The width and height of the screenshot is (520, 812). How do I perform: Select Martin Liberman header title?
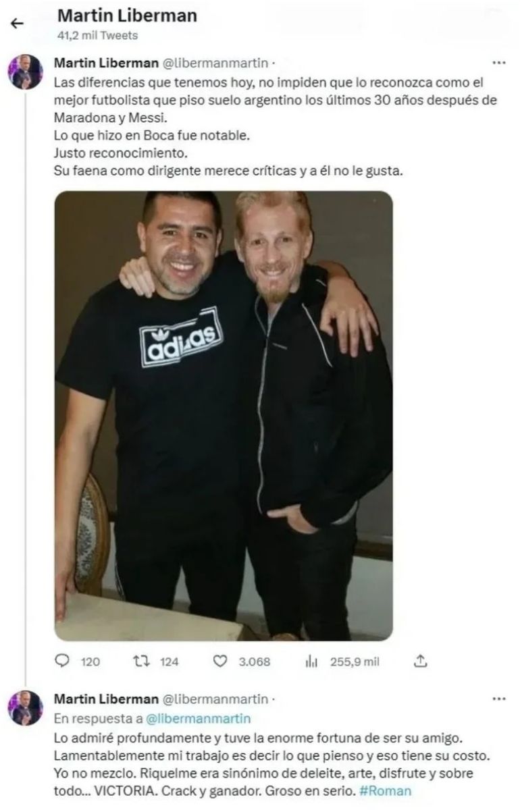[126, 16]
